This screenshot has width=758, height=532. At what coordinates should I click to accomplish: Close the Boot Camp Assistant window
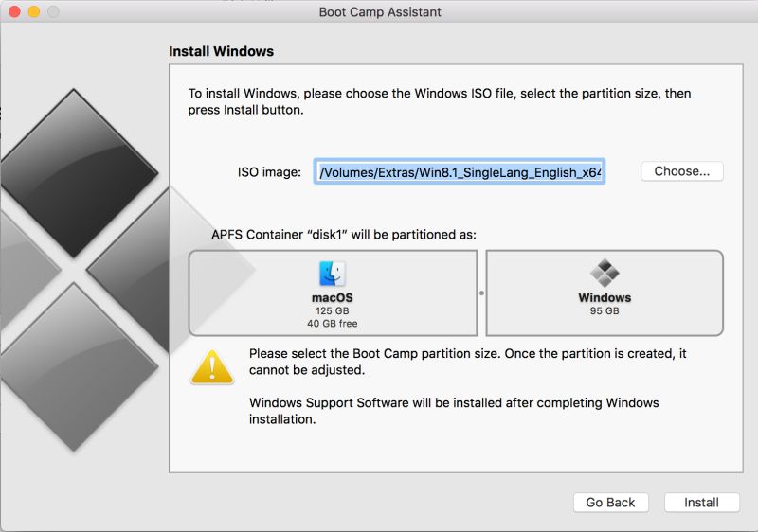coord(14,11)
